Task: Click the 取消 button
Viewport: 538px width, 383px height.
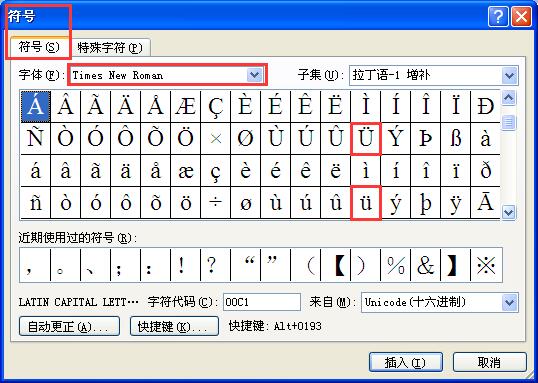Action: click(490, 362)
